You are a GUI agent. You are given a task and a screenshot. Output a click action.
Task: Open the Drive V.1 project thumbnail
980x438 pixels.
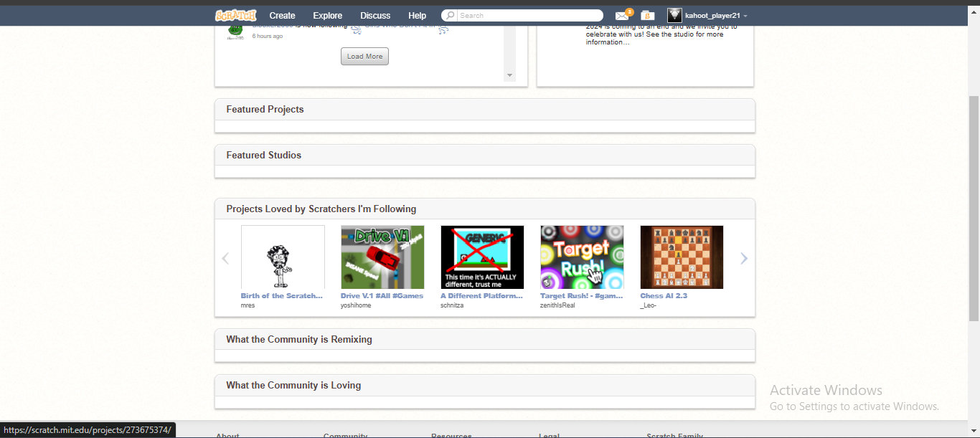(382, 257)
